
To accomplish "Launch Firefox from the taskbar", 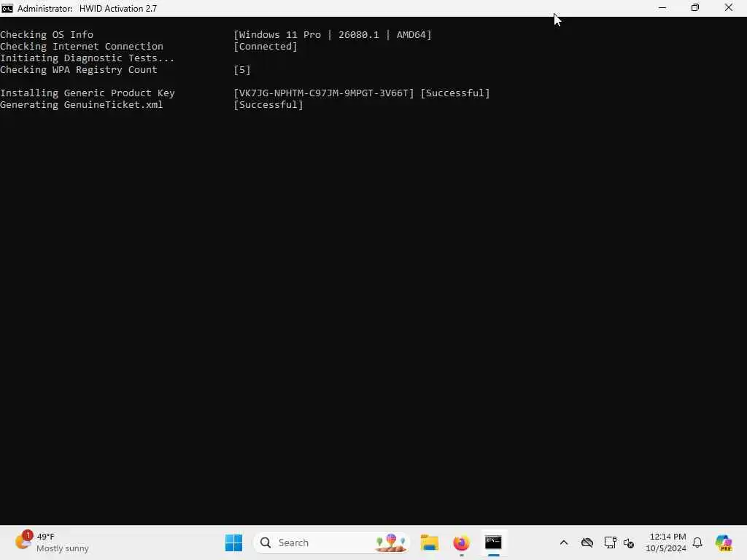I will coord(461,542).
